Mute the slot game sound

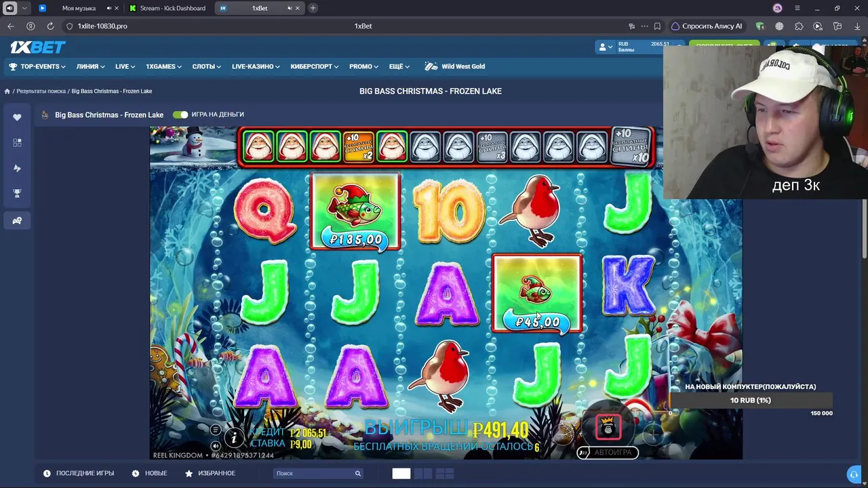(216, 445)
